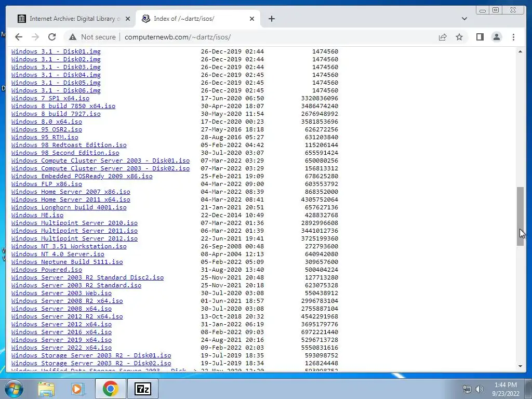Open Windows Storage Server 2003 R2 - Disk01.iso

pos(91,356)
